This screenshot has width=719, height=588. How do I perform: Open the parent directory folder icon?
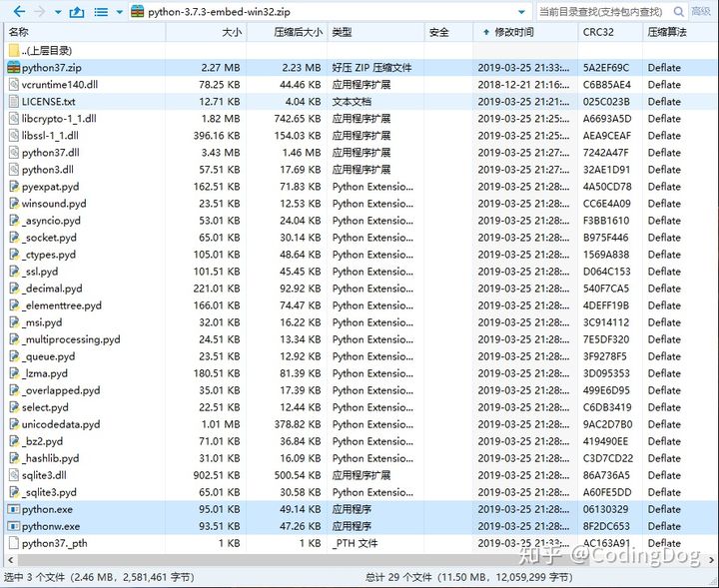14,50
